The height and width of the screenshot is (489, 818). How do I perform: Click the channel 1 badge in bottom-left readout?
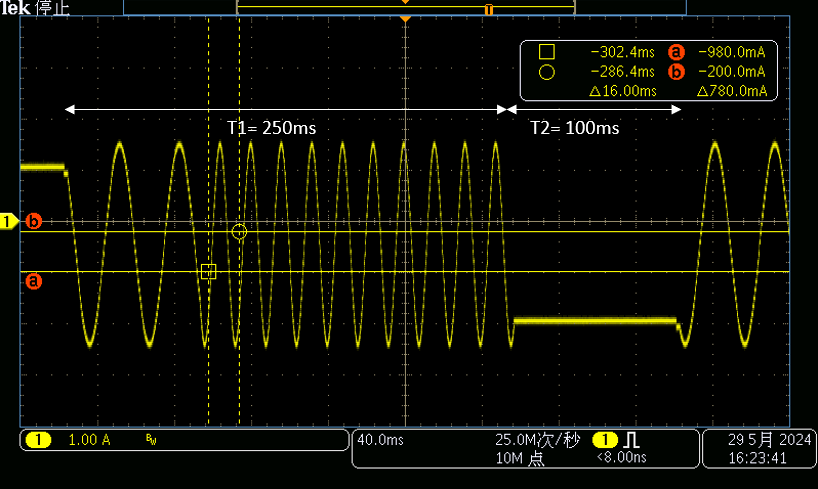(x=39, y=440)
